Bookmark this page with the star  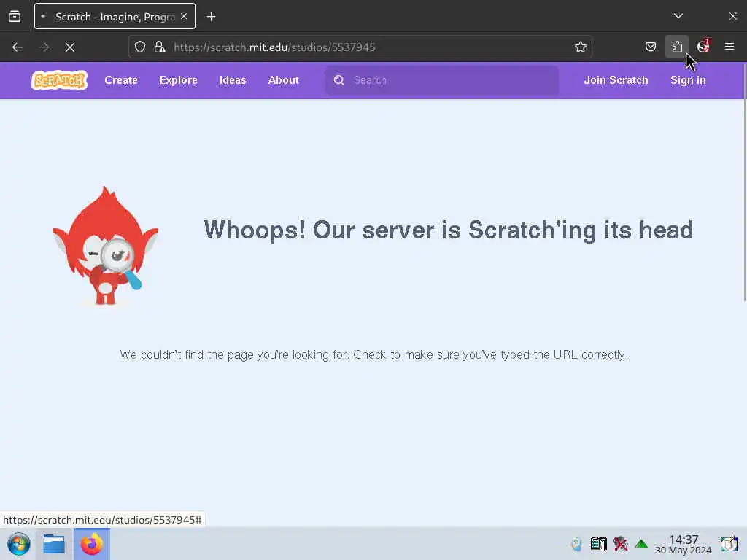coord(580,47)
